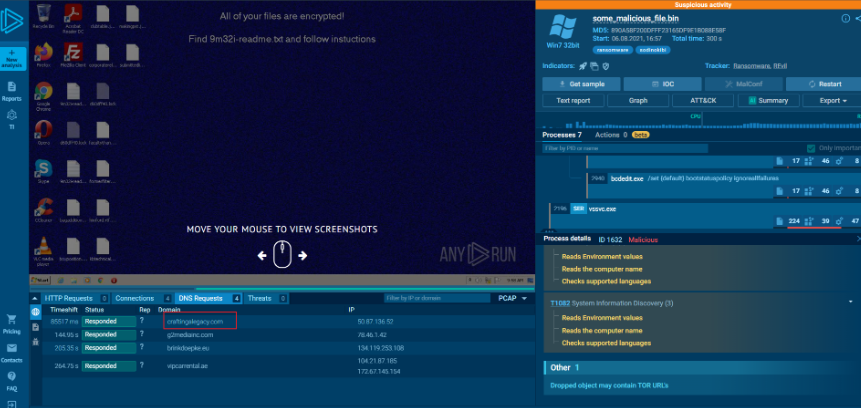Image resolution: width=861 pixels, height=408 pixels.
Task: Collapse the network panel with the up arrow
Action: point(35,298)
